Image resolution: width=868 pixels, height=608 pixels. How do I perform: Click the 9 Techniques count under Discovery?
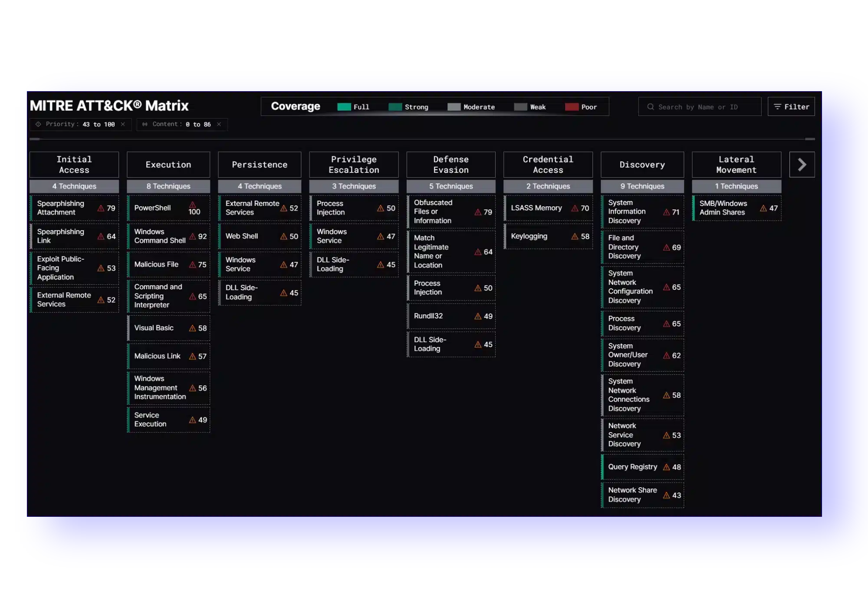point(642,186)
